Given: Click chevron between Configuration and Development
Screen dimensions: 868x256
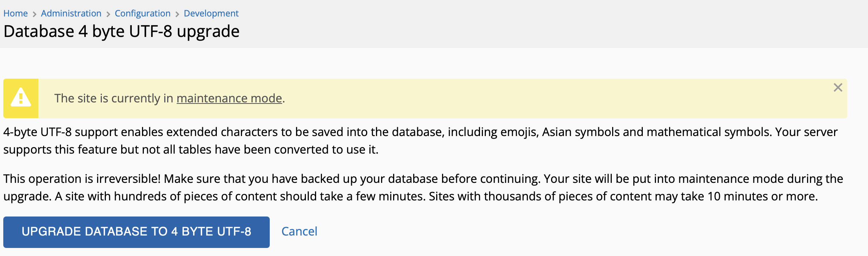Looking at the screenshot, I should point(177,14).
